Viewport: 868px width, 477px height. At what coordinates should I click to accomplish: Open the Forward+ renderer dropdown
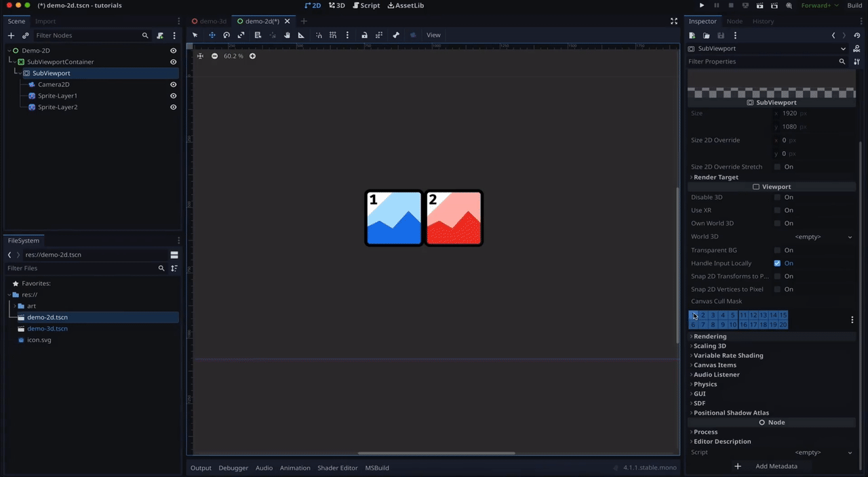(821, 5)
